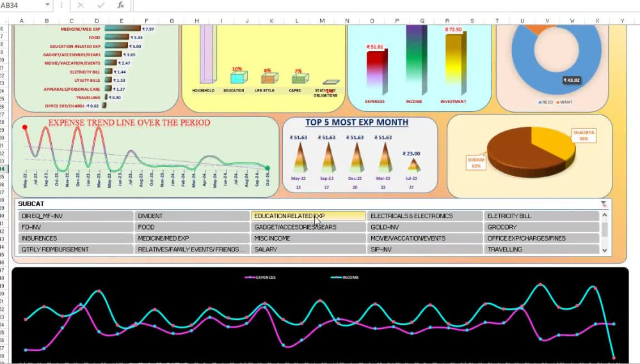Click the ₹ 43.92 donut chart label
Screen dimensions: 640x364
tap(572, 80)
